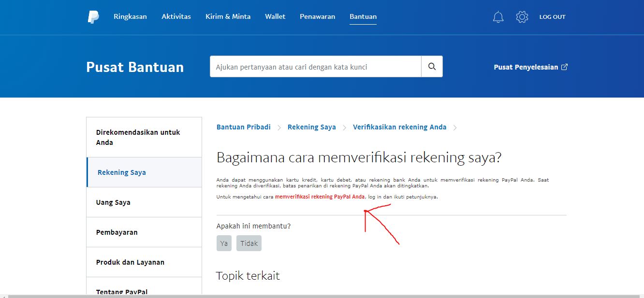This screenshot has height=298, width=644.
Task: Click the LOG OUT link
Action: (x=553, y=17)
